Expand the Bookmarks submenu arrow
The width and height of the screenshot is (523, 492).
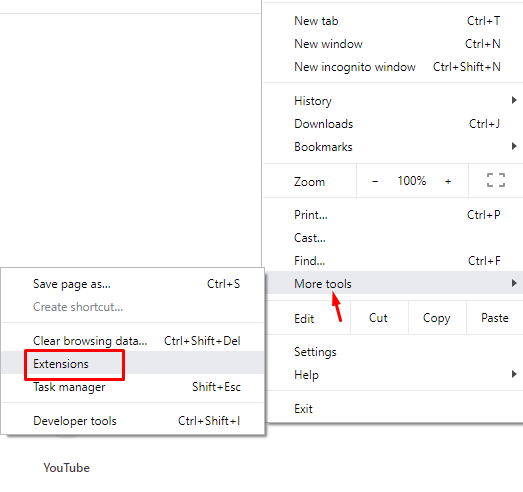click(x=514, y=146)
